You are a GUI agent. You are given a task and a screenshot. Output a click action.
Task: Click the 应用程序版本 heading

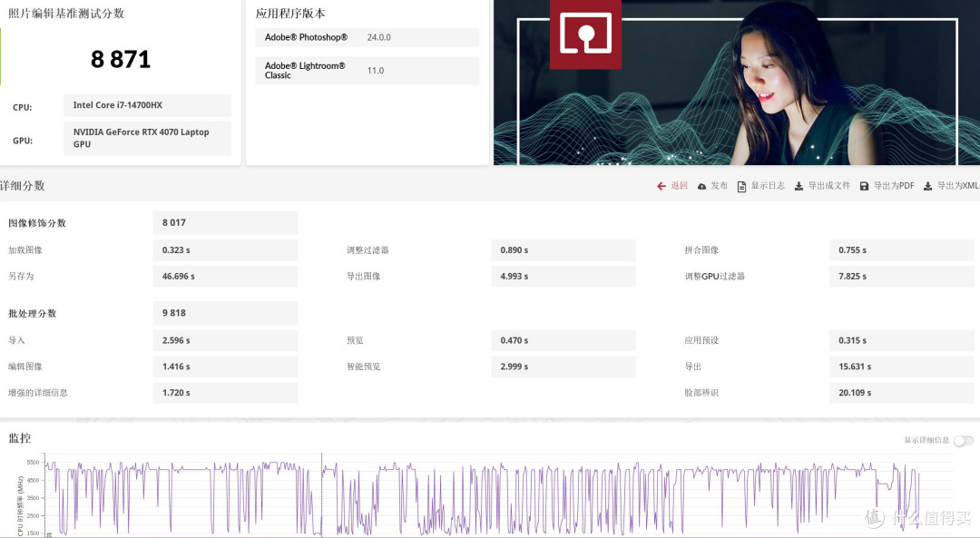pyautogui.click(x=290, y=13)
